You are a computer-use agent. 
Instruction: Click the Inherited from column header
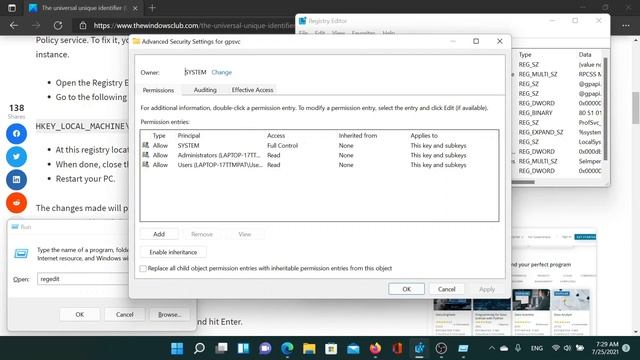pos(358,136)
